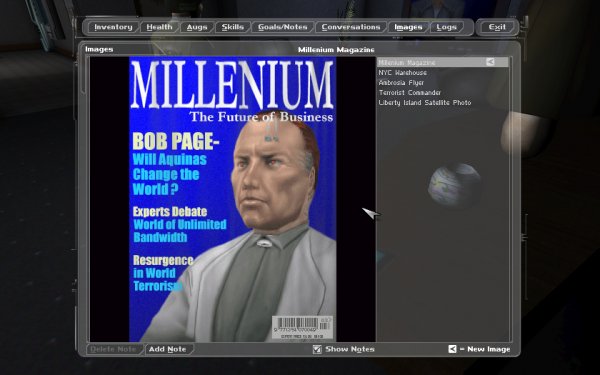View the Conversations tab
This screenshot has width=600, height=375.
351,27
